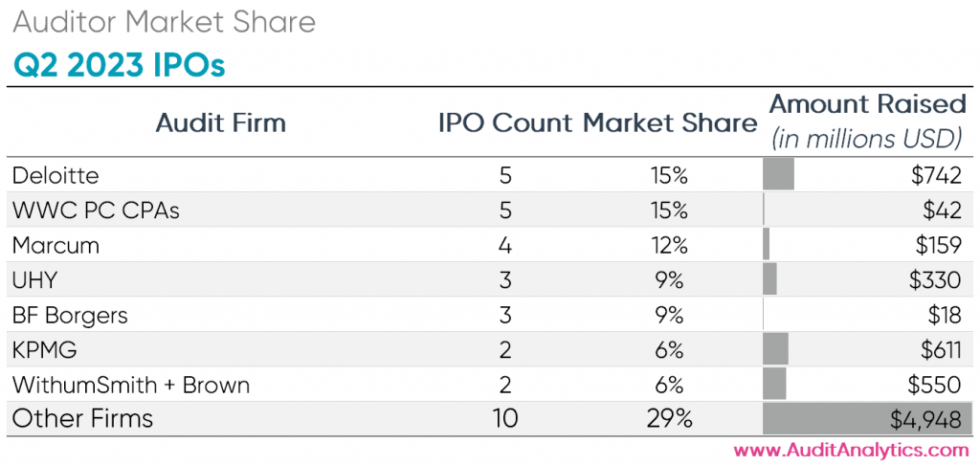Click the Other Firms row label
Viewport: 980px width, 465px height.
pyautogui.click(x=82, y=419)
